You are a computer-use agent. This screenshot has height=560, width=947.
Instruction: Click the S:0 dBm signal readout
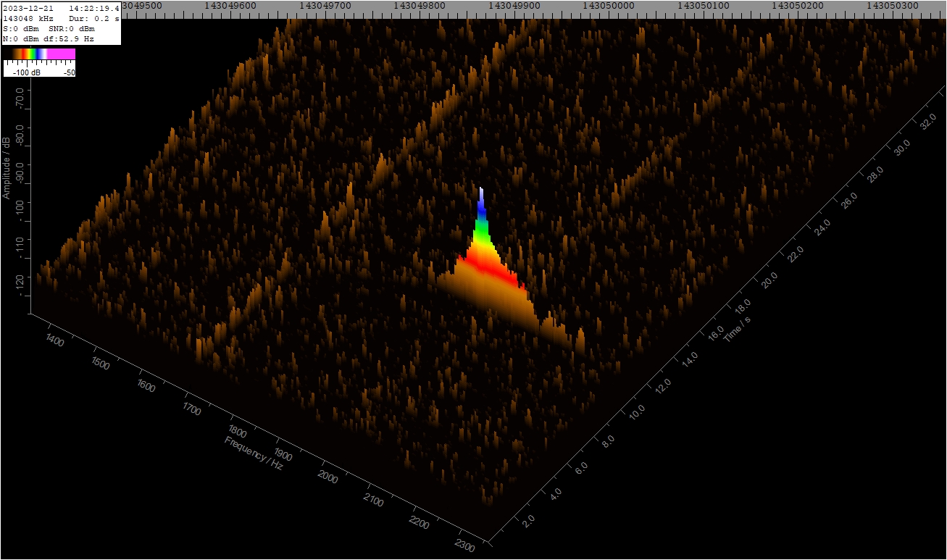[x=20, y=28]
